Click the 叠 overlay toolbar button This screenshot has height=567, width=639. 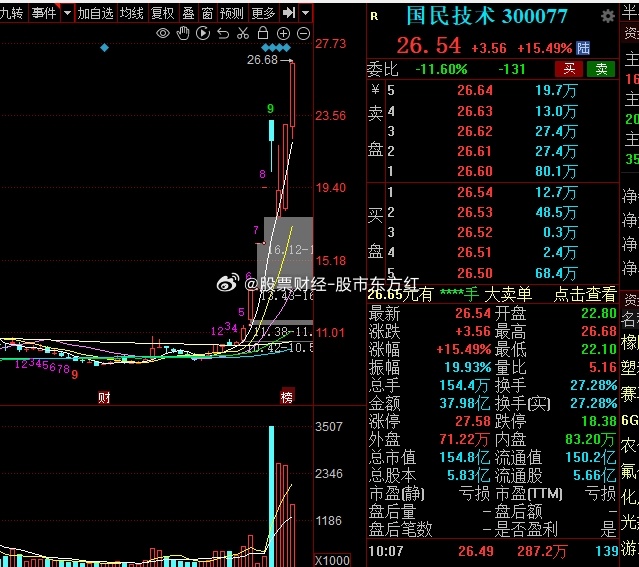click(188, 13)
